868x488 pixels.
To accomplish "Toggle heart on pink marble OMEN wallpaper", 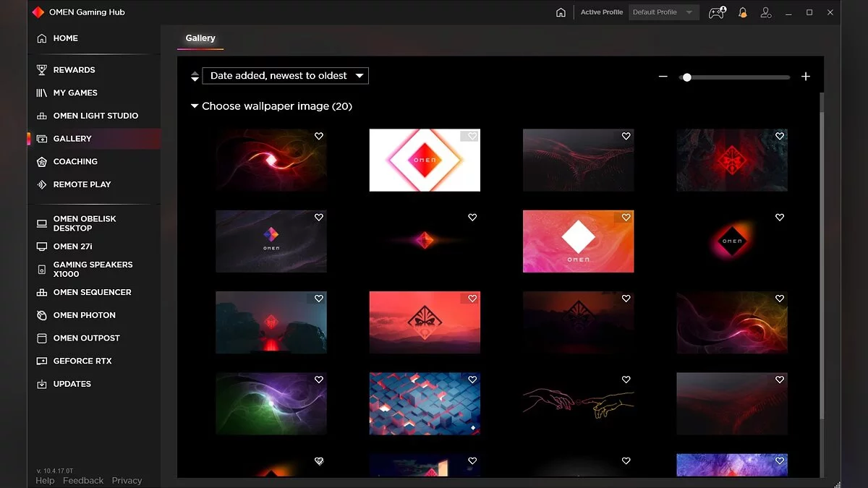I will pos(626,217).
